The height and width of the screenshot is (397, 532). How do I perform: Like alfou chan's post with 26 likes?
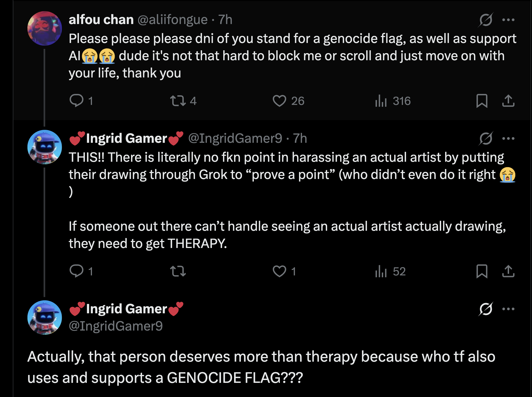tap(279, 101)
